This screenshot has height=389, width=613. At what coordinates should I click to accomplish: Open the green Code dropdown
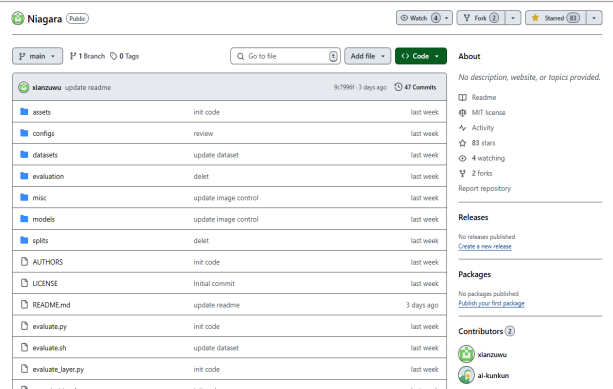point(421,56)
